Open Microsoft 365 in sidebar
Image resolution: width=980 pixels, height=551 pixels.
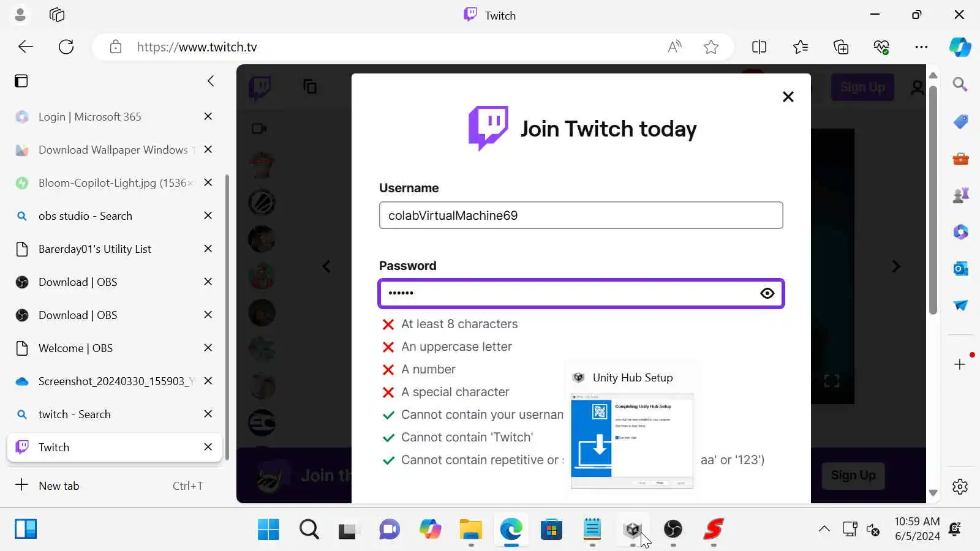(x=960, y=231)
